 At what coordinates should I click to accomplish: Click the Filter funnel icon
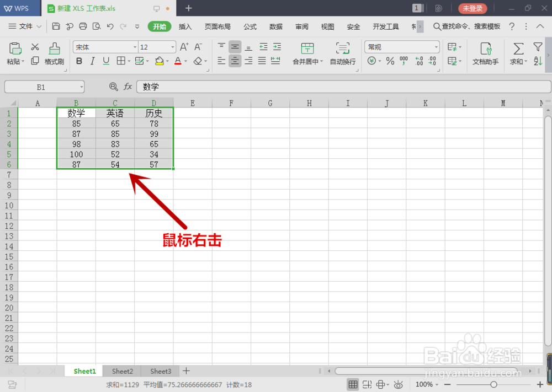(x=538, y=47)
